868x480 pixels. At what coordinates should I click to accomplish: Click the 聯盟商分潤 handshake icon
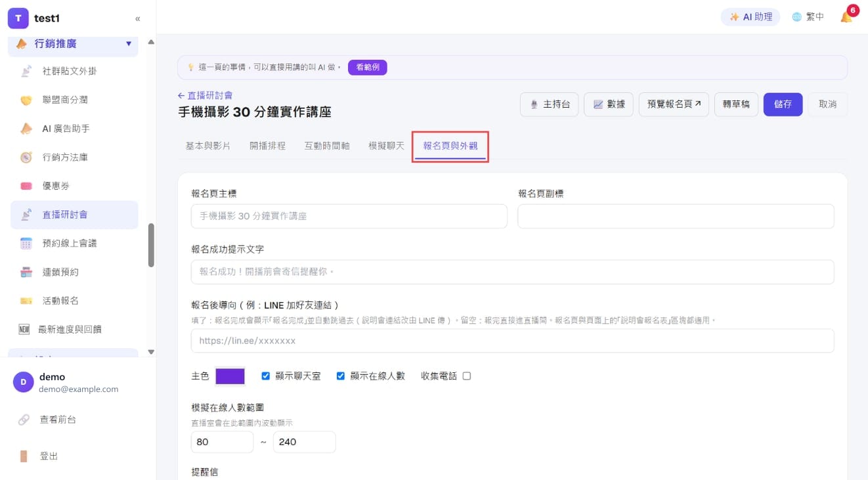(x=26, y=100)
